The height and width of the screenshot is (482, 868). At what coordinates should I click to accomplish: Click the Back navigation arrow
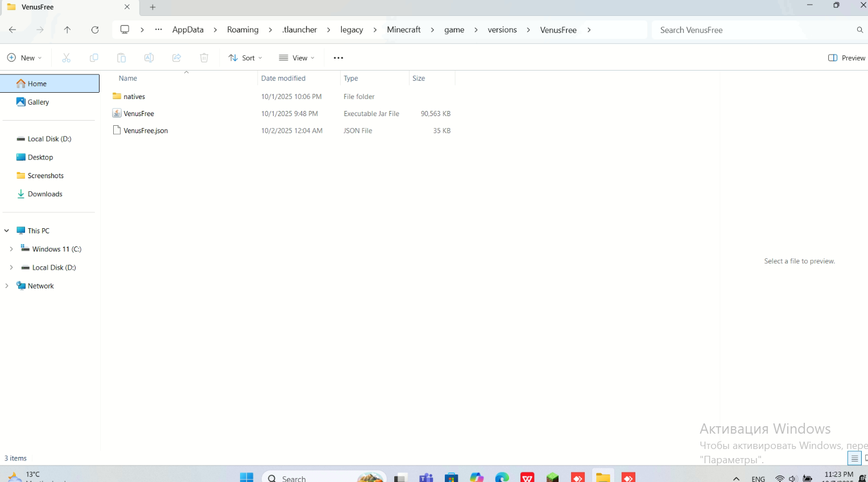(13, 30)
